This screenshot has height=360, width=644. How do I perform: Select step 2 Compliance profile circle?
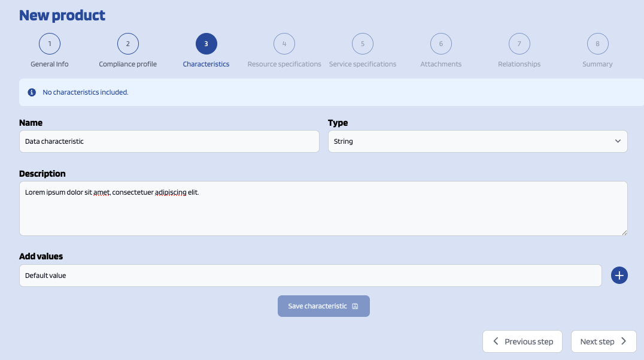pyautogui.click(x=127, y=44)
